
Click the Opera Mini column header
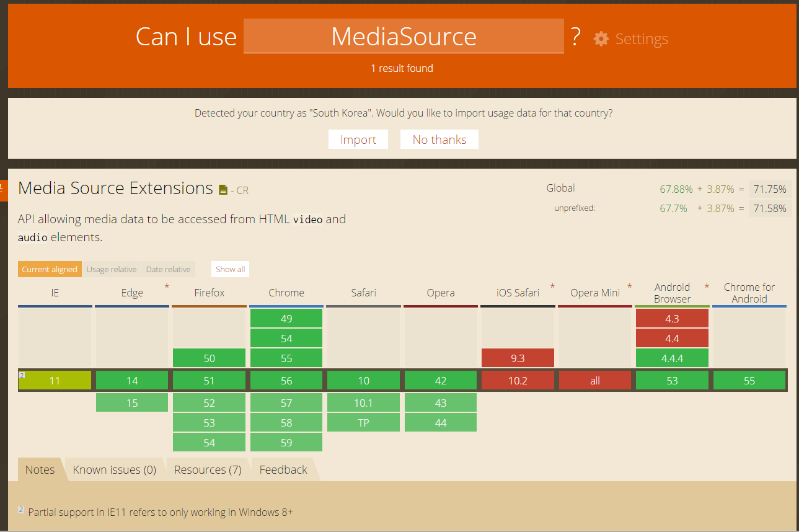[595, 293]
